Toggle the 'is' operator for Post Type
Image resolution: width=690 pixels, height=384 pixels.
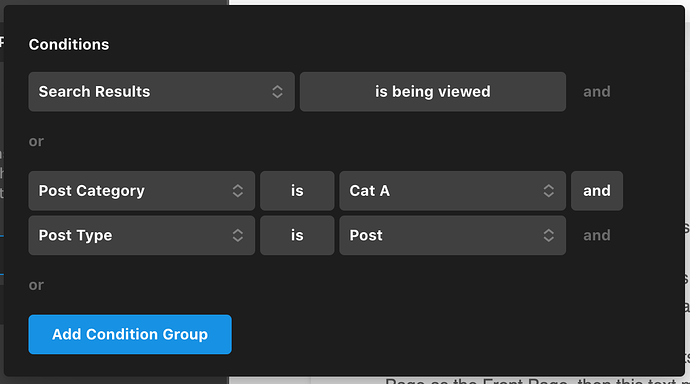tap(297, 235)
